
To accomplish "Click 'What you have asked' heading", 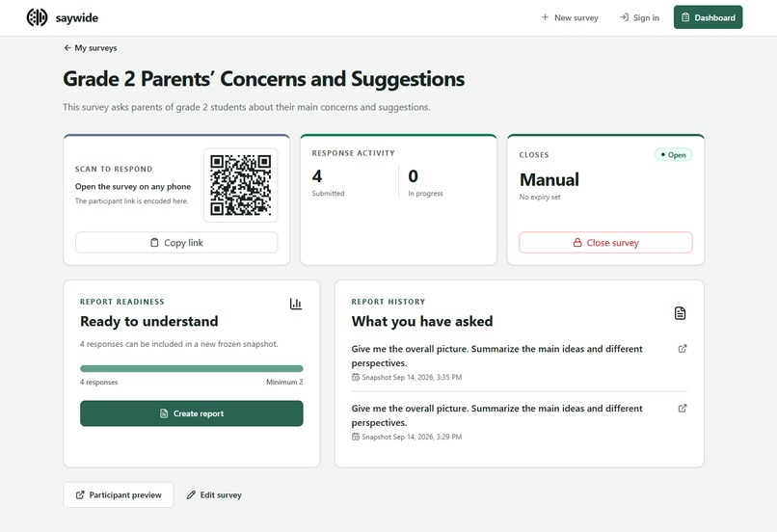I will tap(422, 322).
